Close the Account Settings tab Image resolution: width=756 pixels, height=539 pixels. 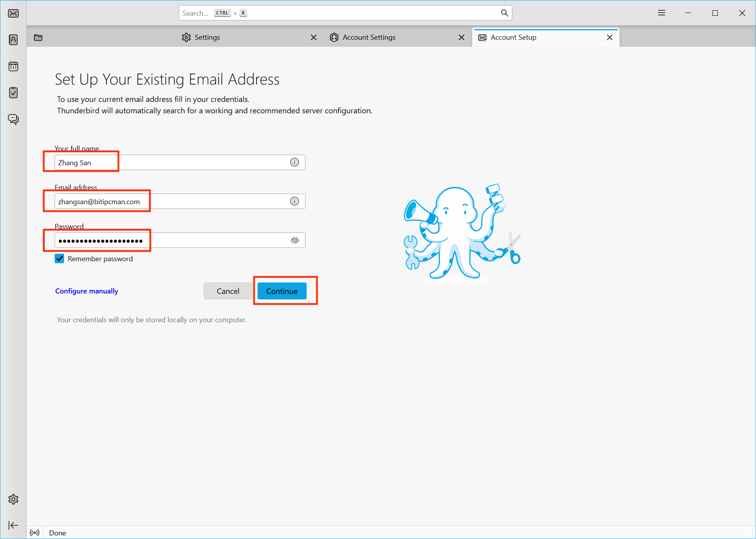pyautogui.click(x=462, y=37)
